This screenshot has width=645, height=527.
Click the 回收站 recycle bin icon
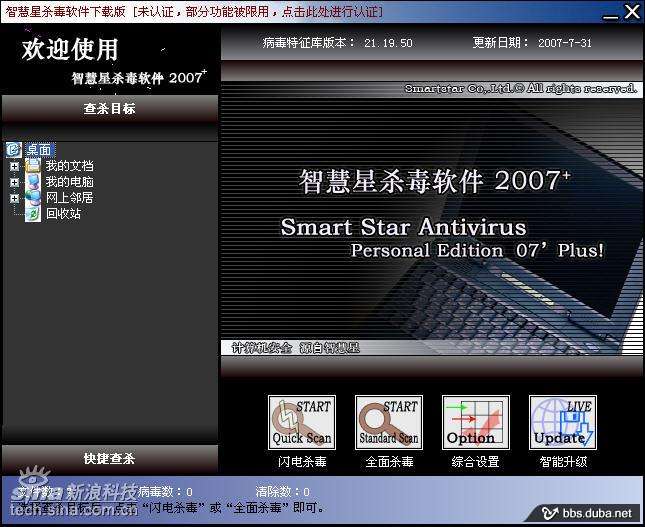33,214
